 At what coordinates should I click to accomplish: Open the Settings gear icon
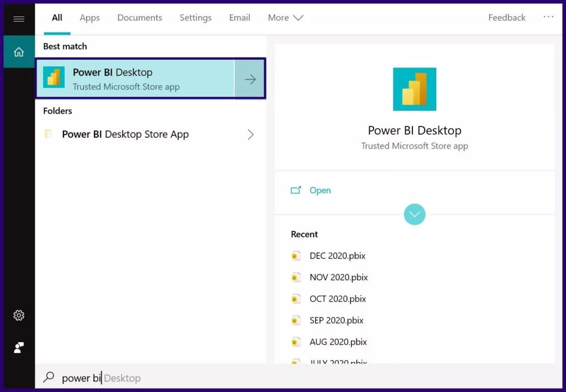(x=19, y=315)
